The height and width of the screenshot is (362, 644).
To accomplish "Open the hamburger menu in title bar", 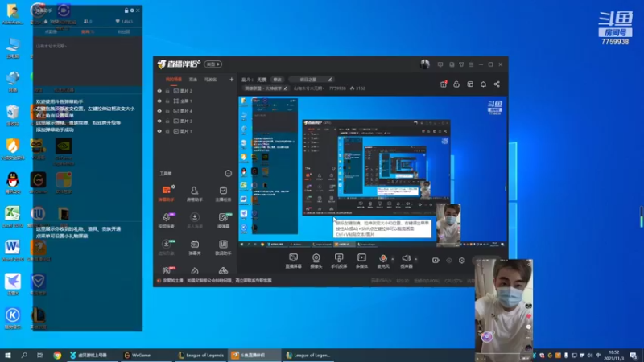I will point(471,64).
